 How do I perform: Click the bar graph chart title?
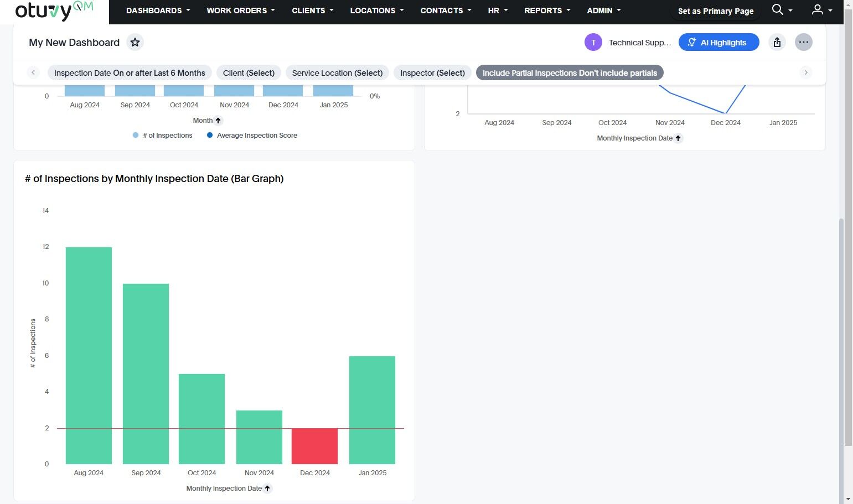coord(154,179)
